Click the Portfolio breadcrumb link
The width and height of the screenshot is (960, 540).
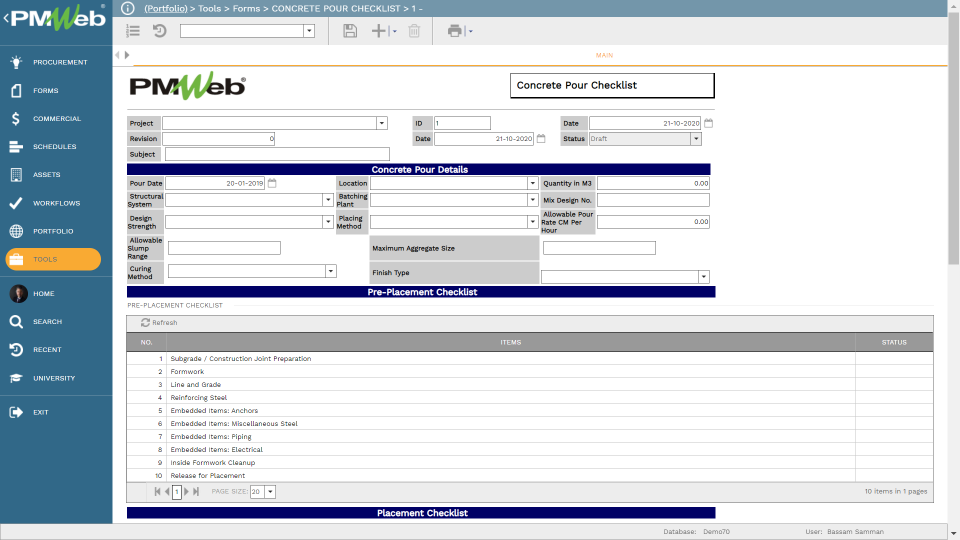pyautogui.click(x=166, y=9)
